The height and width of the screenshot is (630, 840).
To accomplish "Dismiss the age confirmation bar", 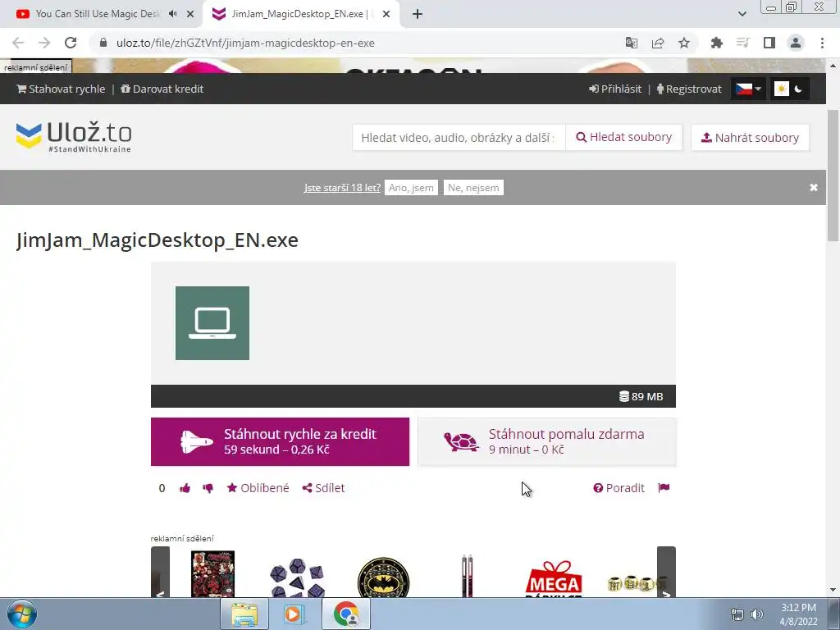I will pyautogui.click(x=813, y=188).
